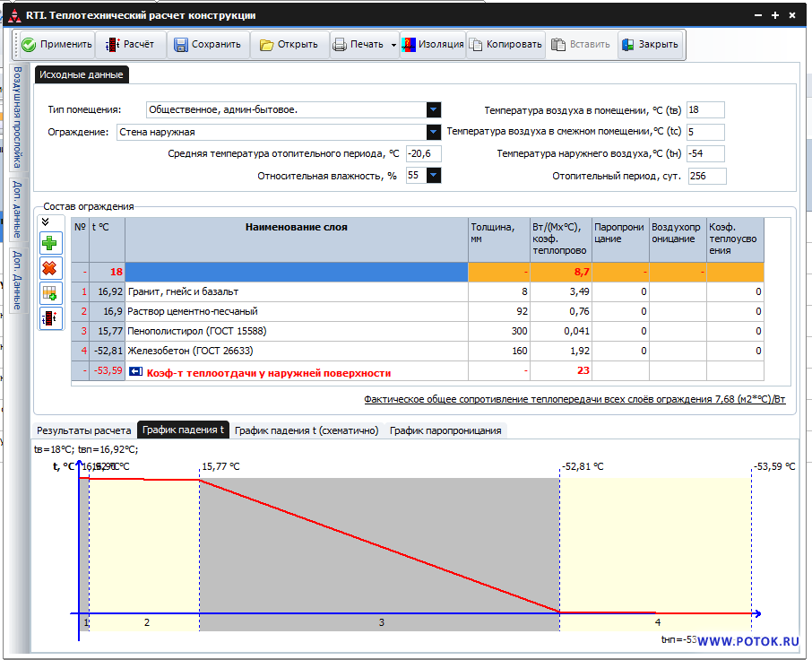
Task: Select row Железобетон (ГОСТ 26633)
Action: (417, 351)
